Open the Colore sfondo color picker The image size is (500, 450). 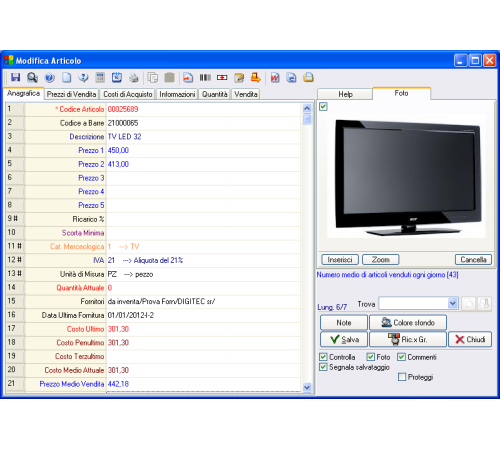coord(408,323)
